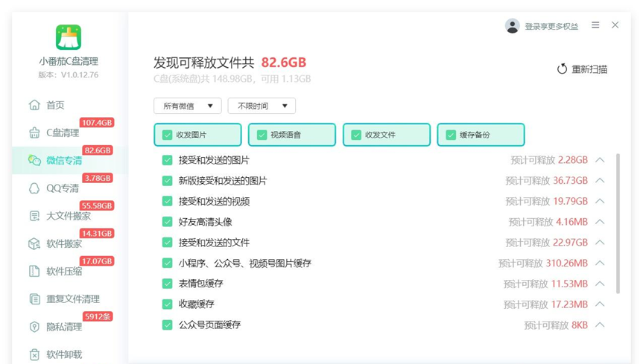The image size is (643, 364).
Task: Click the zip icon beside 软件压缩
Action: tap(34, 271)
